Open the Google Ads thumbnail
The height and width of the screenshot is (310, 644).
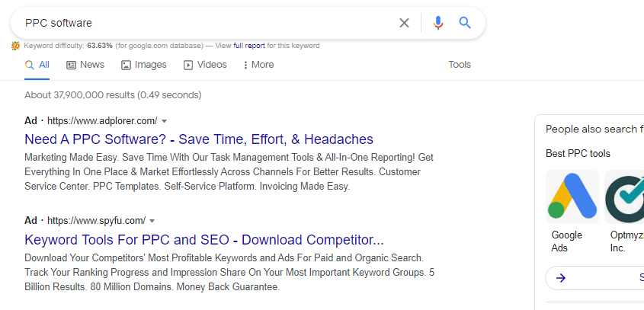572,197
